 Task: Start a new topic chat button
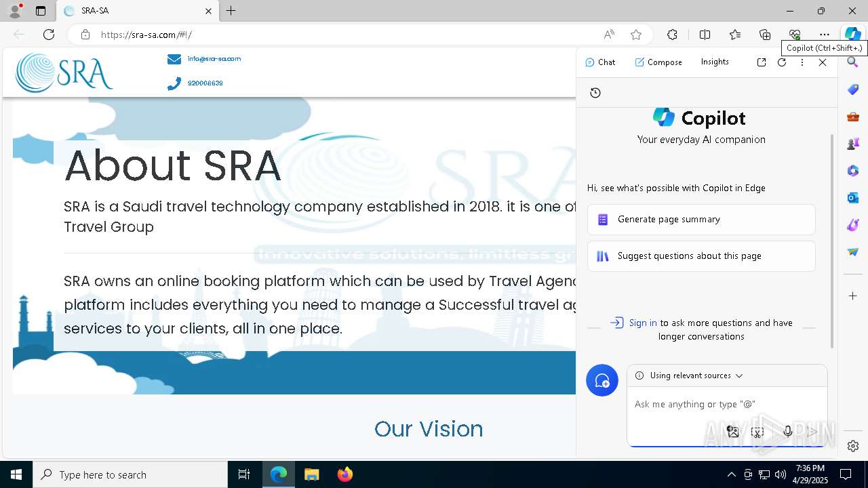coord(602,381)
